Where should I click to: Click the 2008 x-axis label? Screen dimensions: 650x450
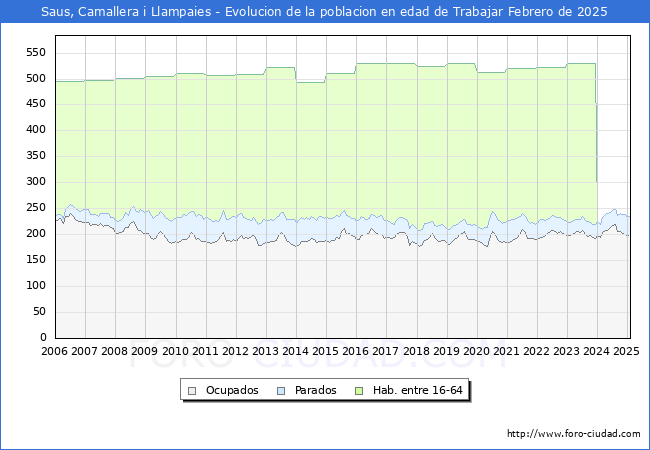(x=114, y=351)
